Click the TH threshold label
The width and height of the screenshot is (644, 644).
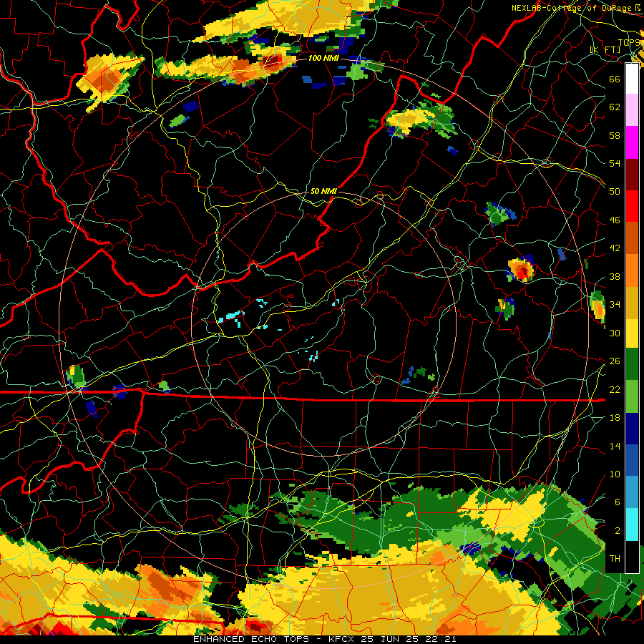[x=615, y=558]
